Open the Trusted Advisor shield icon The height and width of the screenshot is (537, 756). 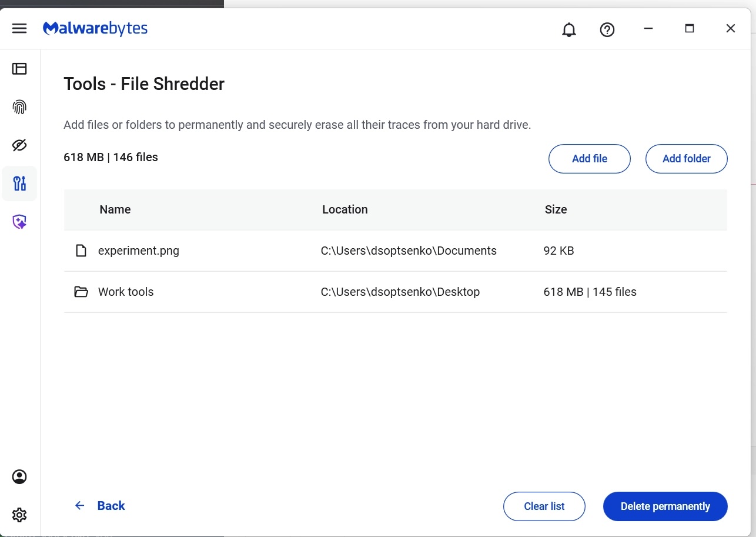[19, 222]
